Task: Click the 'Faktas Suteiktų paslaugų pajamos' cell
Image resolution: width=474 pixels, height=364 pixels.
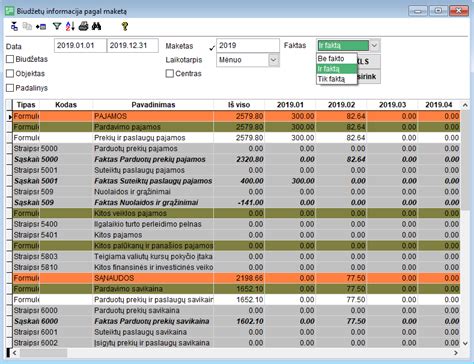Action: coord(153,181)
